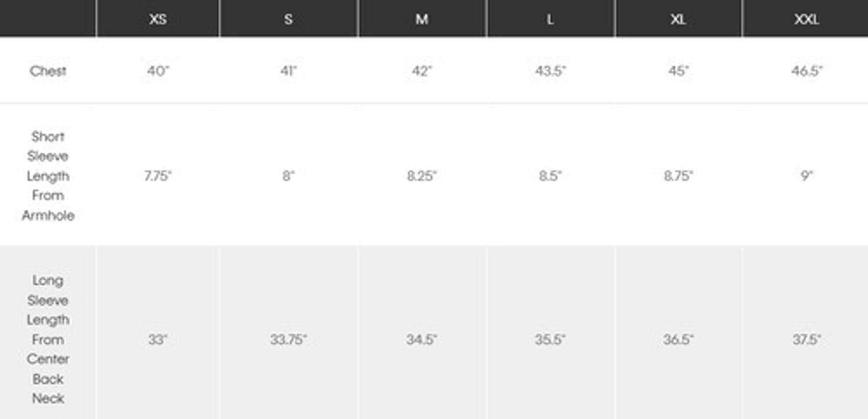Click the S size column header
This screenshot has width=868, height=419.
(288, 19)
